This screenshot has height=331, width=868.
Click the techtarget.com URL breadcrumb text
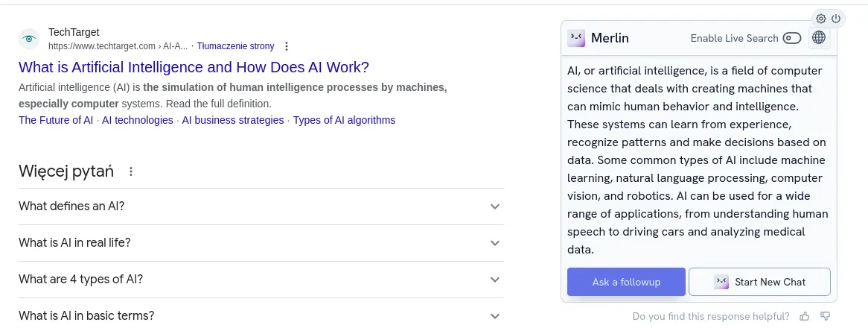click(x=118, y=46)
